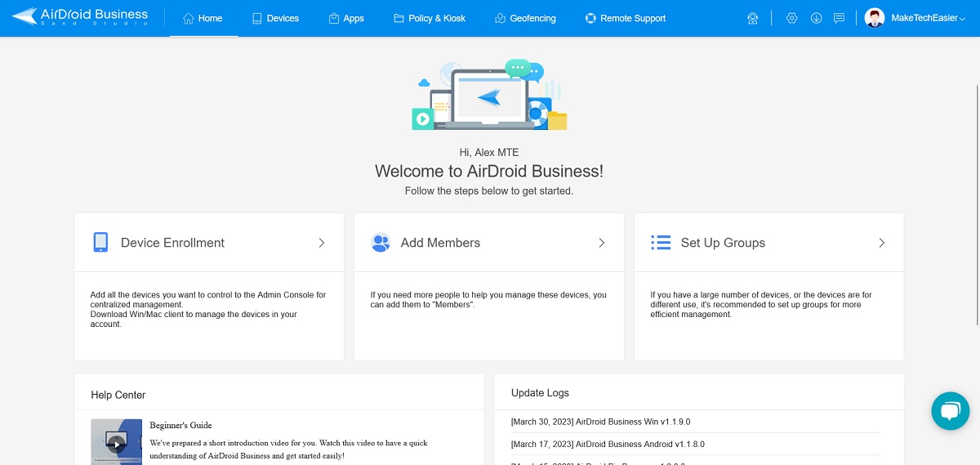The height and width of the screenshot is (465, 980).
Task: Go to the Home tab
Action: (x=203, y=18)
